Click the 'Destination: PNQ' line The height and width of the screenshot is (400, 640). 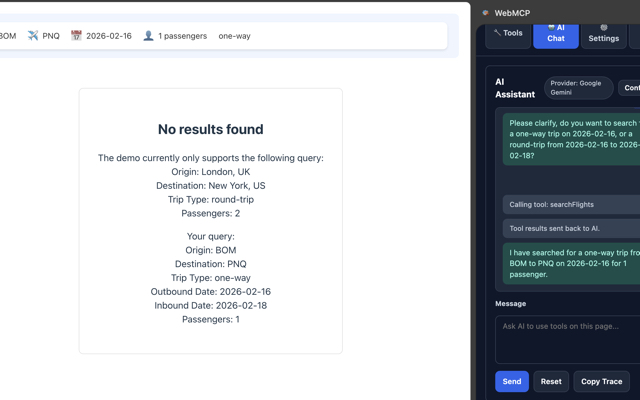(x=211, y=264)
